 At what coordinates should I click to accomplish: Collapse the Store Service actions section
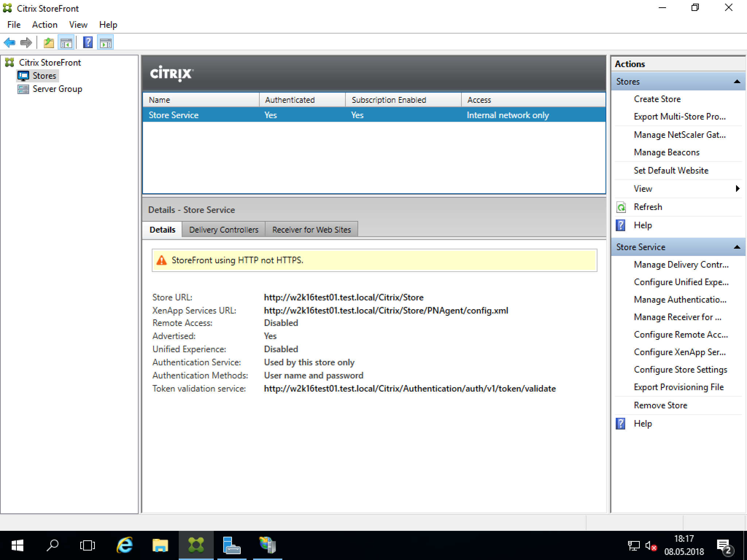point(737,247)
